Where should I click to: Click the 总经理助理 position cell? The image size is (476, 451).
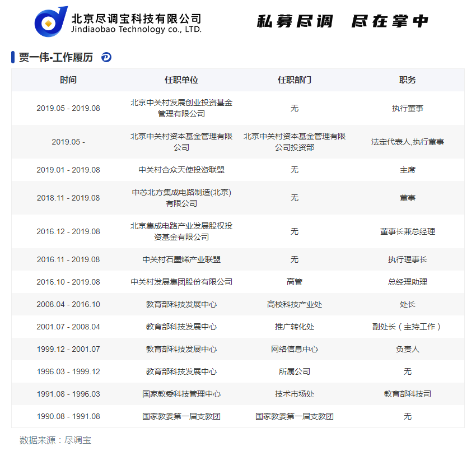(407, 282)
